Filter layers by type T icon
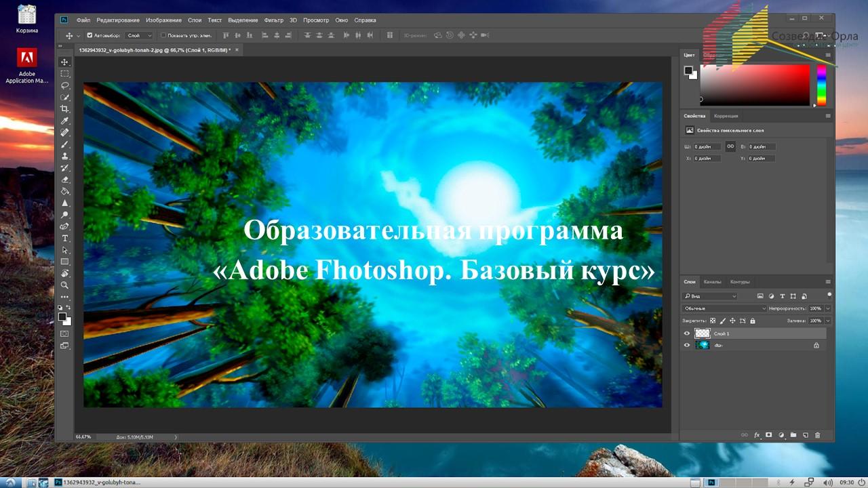The image size is (868, 488). 783,296
